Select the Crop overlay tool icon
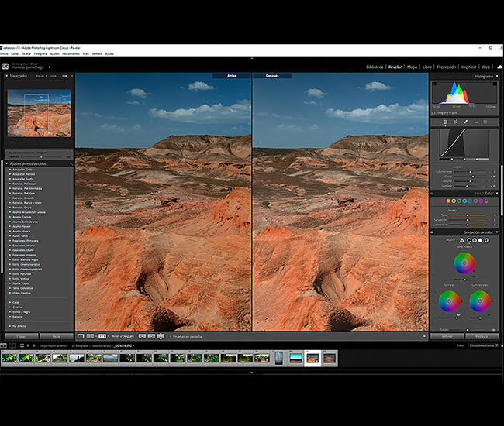Screen dimensions: 504x426 pos(454,122)
